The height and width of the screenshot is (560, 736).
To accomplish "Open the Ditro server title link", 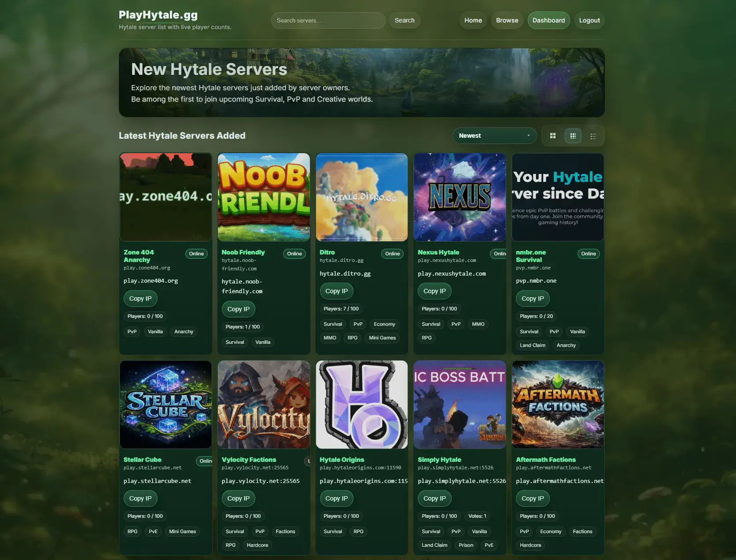I will (x=327, y=252).
